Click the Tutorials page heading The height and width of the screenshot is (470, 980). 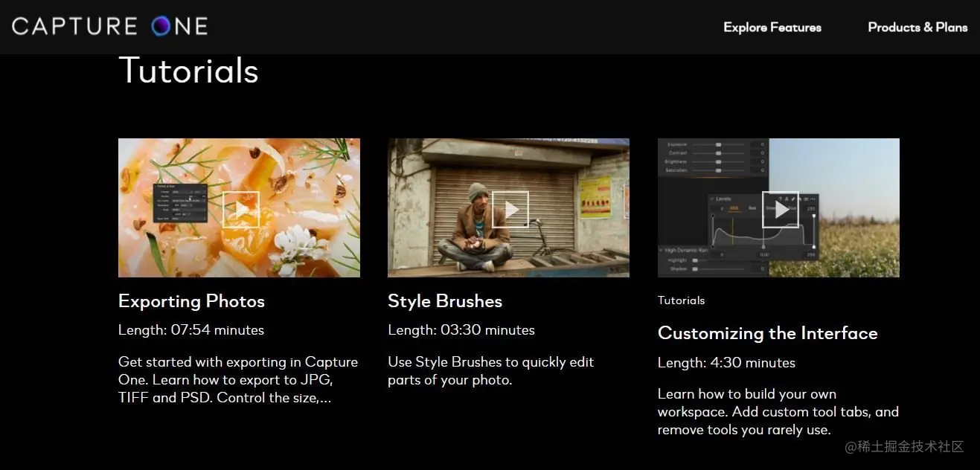pos(188,71)
